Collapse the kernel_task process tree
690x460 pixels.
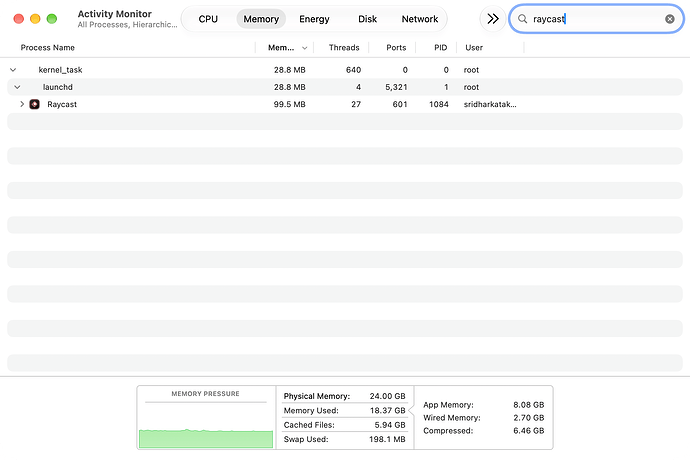tap(13, 70)
